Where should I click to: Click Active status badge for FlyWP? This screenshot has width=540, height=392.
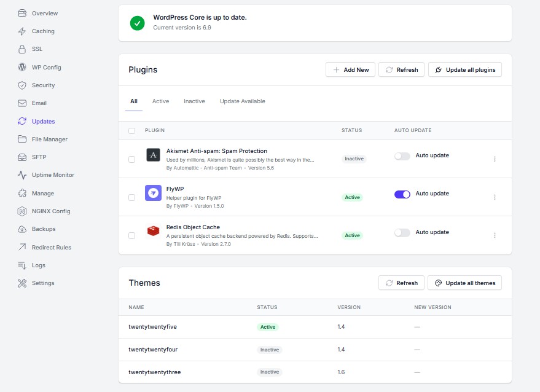352,197
